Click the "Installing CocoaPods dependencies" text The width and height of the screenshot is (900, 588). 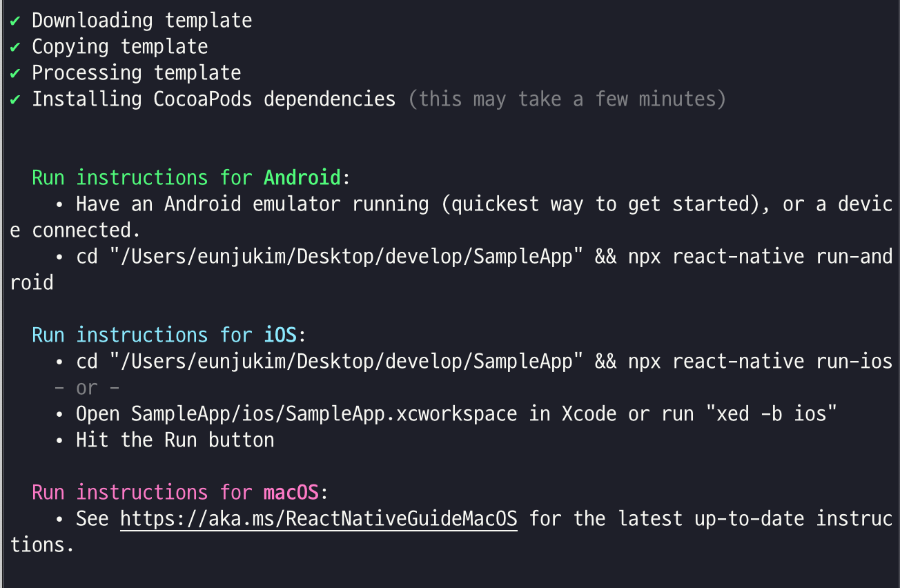click(x=213, y=99)
